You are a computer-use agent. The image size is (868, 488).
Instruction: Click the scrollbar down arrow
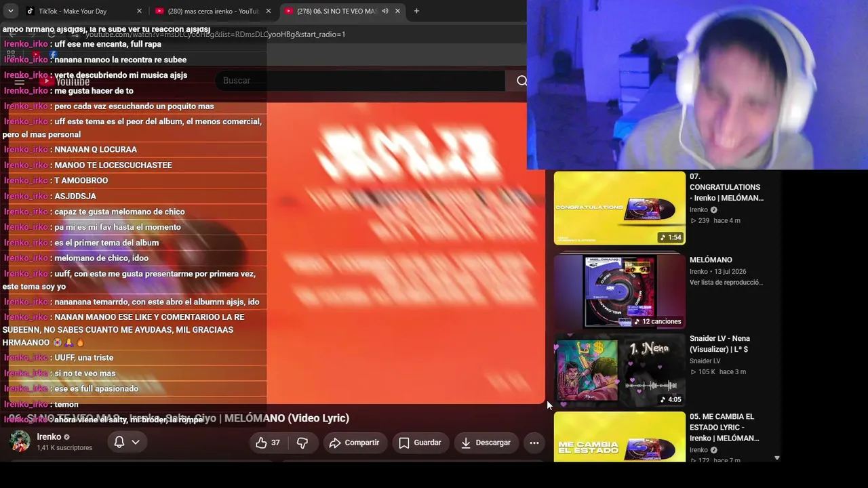(x=777, y=458)
